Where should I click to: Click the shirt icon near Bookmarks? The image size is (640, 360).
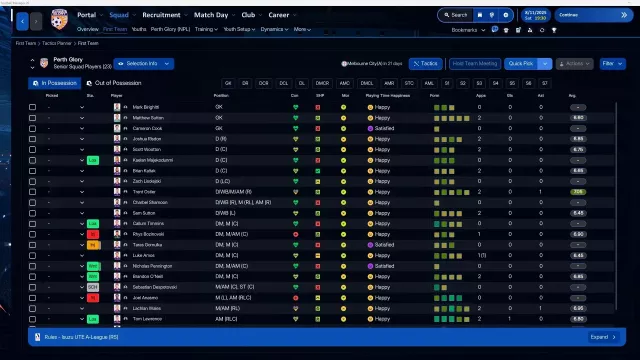click(506, 30)
